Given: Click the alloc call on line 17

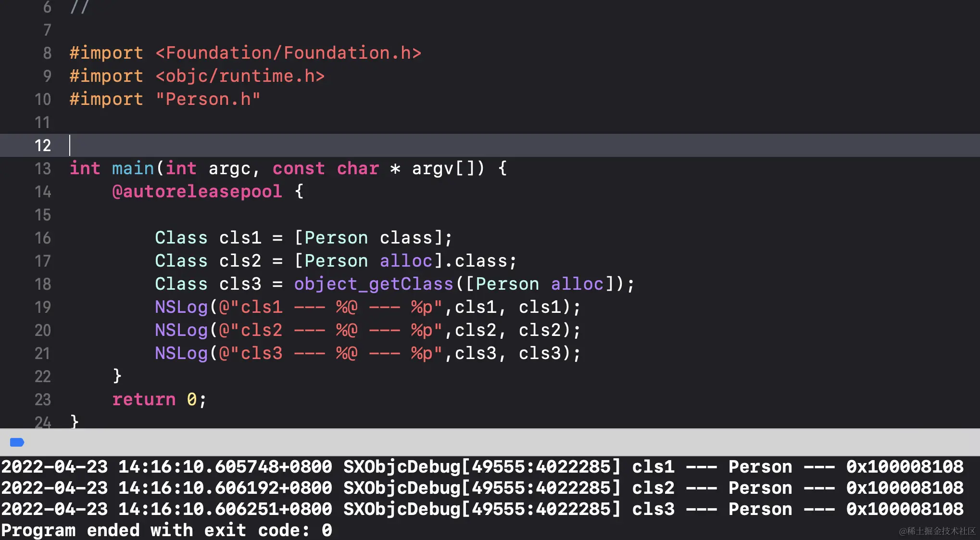Looking at the screenshot, I should tap(406, 261).
